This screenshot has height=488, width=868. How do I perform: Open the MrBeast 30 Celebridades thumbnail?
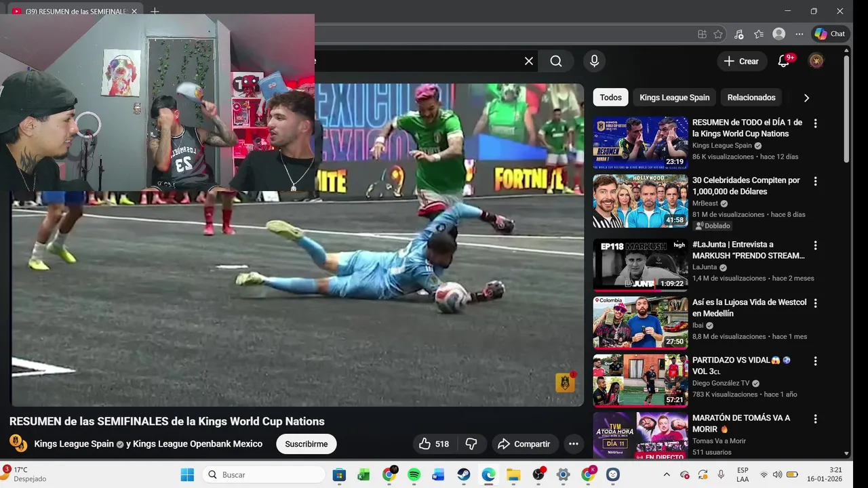tap(640, 201)
